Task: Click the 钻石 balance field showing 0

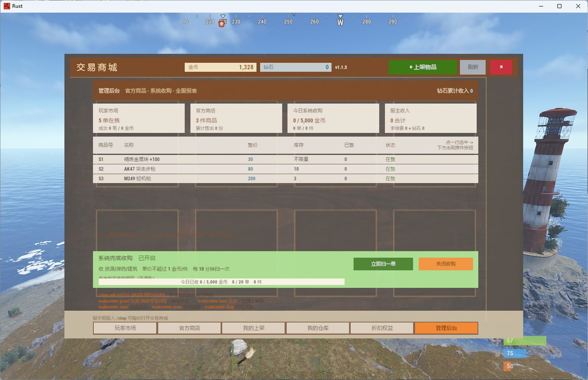Action: tap(295, 67)
